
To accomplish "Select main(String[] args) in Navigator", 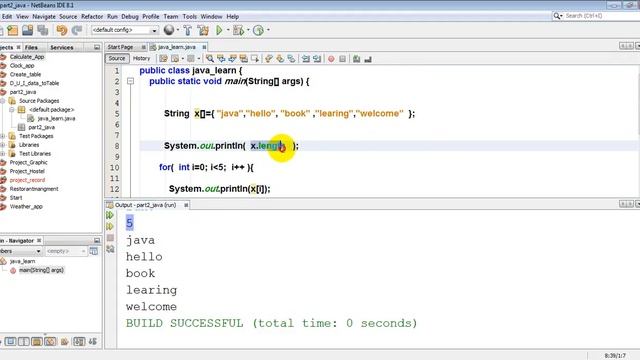I will pyautogui.click(x=41, y=270).
